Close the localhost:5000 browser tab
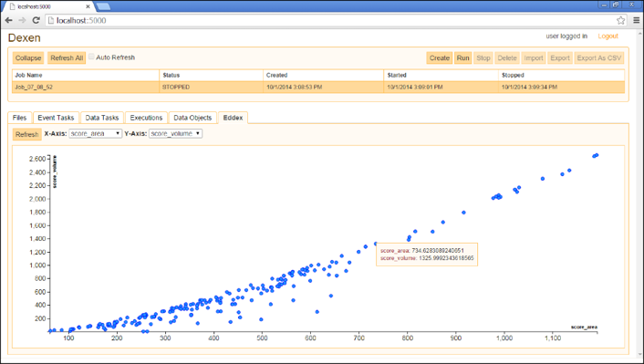 tap(88, 6)
